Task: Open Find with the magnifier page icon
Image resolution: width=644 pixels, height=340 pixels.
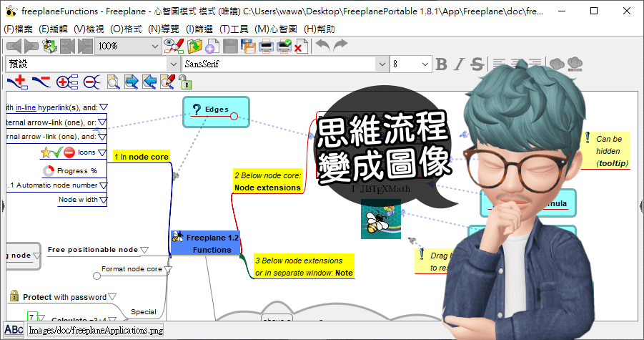Action: (x=113, y=82)
